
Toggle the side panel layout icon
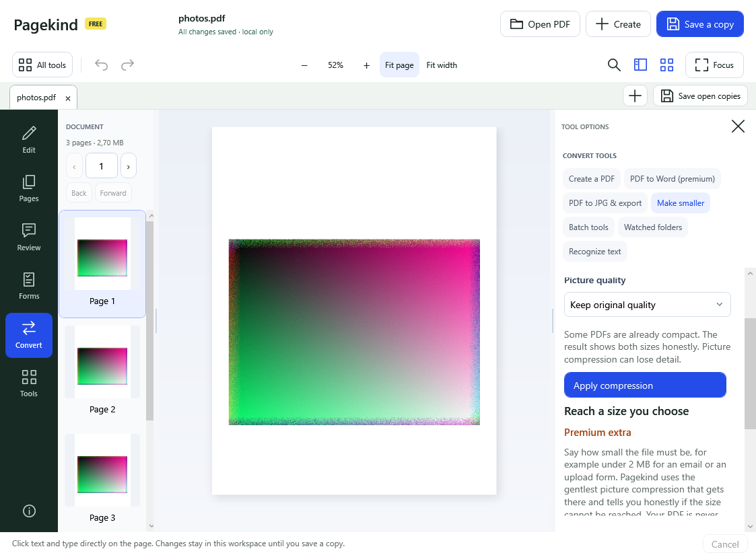click(x=640, y=65)
